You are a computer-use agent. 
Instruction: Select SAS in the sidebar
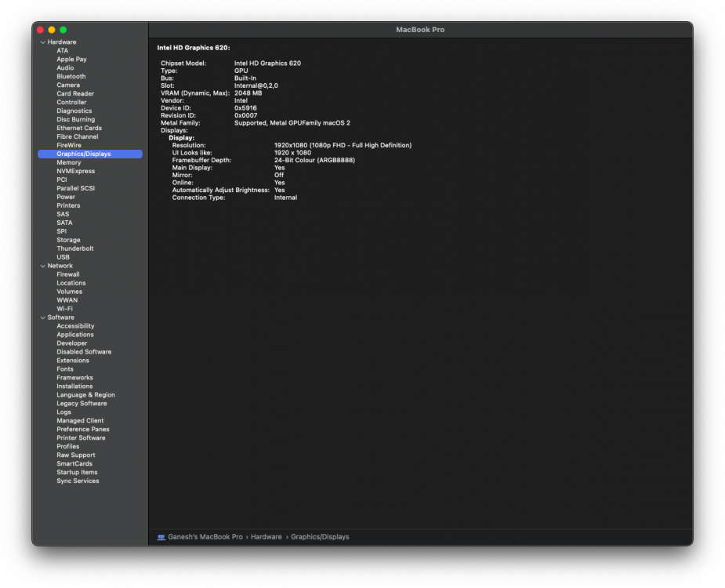click(x=63, y=214)
